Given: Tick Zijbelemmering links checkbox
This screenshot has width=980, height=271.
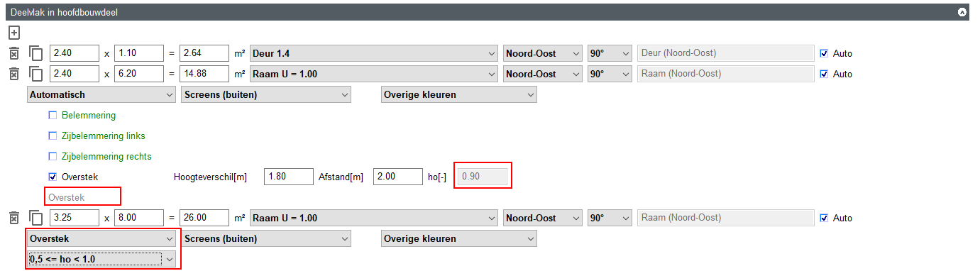Looking at the screenshot, I should pyautogui.click(x=52, y=135).
